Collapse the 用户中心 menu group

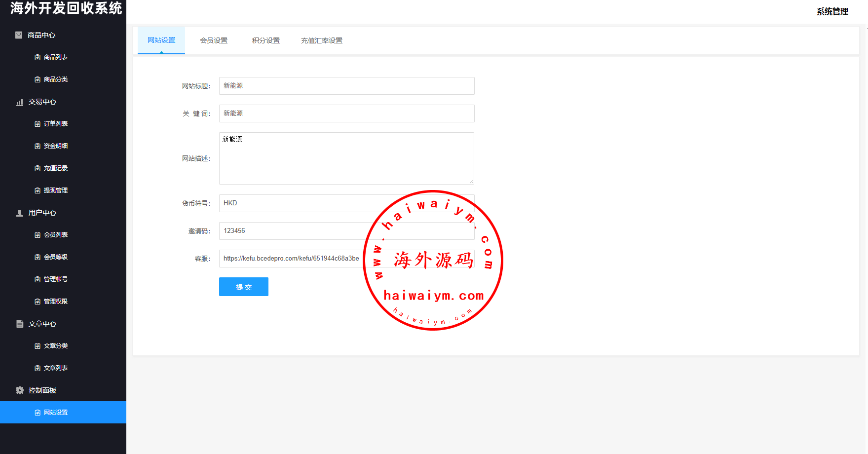(42, 213)
